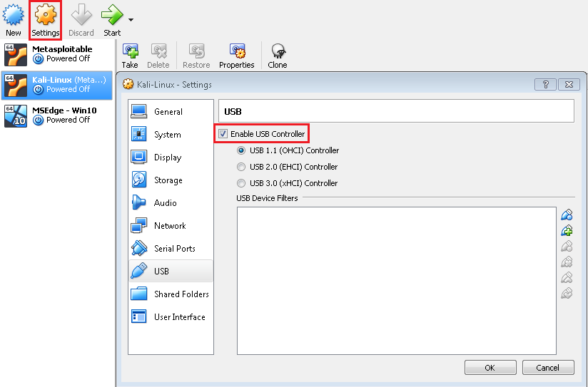
Task: Click the move USB filter down icon
Action: [567, 293]
